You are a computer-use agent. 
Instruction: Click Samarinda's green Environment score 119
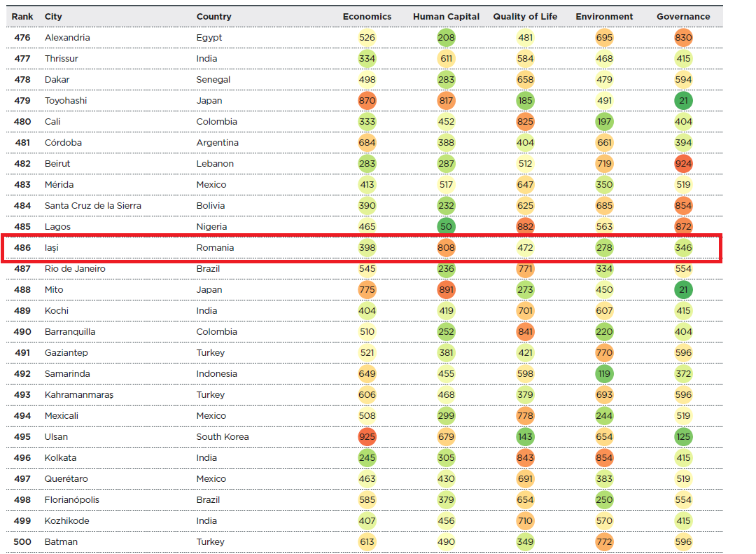click(x=604, y=373)
